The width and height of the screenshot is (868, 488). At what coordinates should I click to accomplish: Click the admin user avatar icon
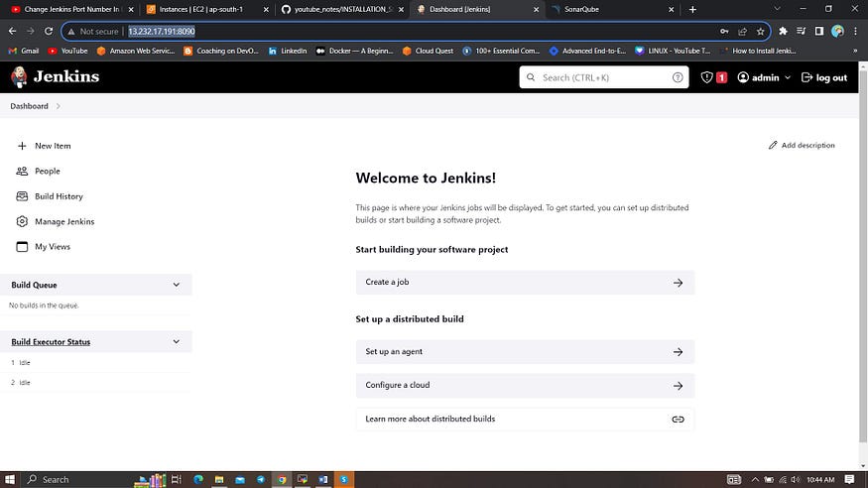(743, 77)
